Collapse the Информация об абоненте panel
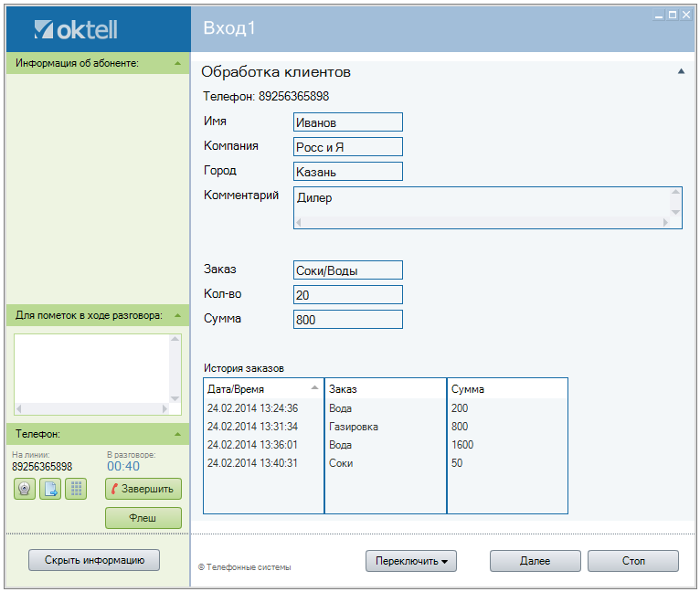The image size is (700, 592). (x=177, y=63)
